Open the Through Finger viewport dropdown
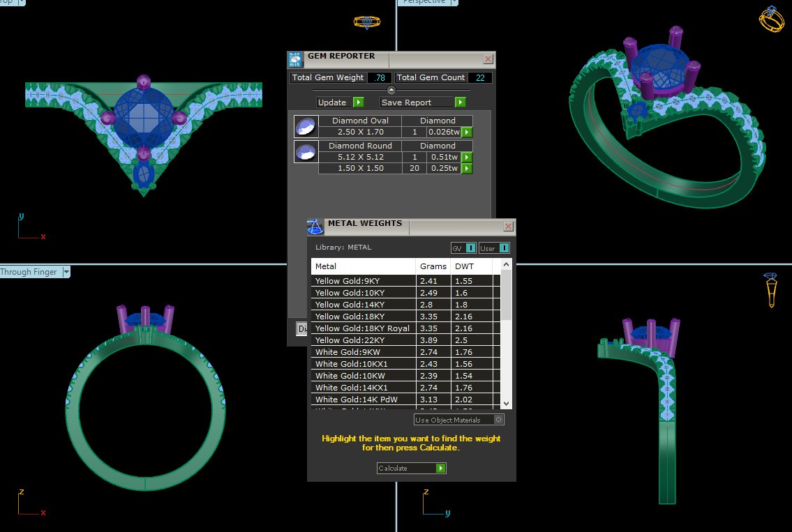This screenshot has width=792, height=532. pos(67,273)
